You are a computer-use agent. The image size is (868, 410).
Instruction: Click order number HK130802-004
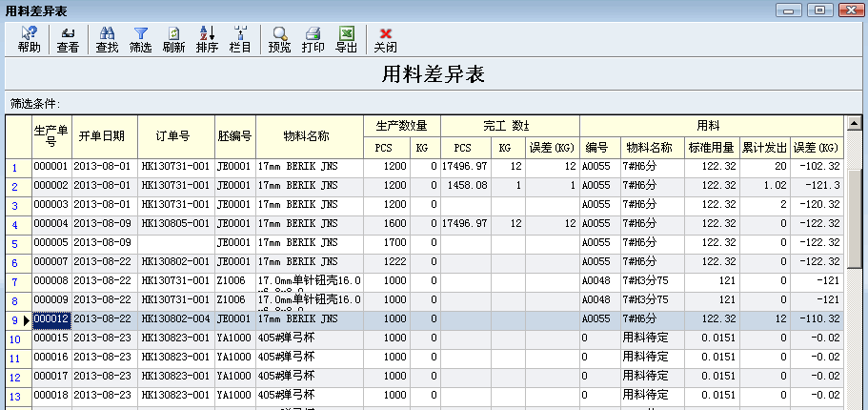(x=175, y=319)
